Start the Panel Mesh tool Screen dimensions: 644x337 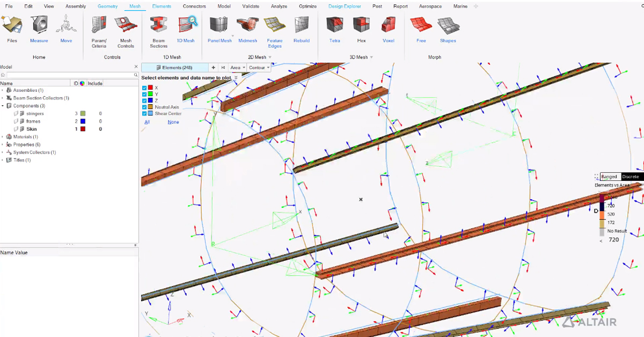(219, 28)
